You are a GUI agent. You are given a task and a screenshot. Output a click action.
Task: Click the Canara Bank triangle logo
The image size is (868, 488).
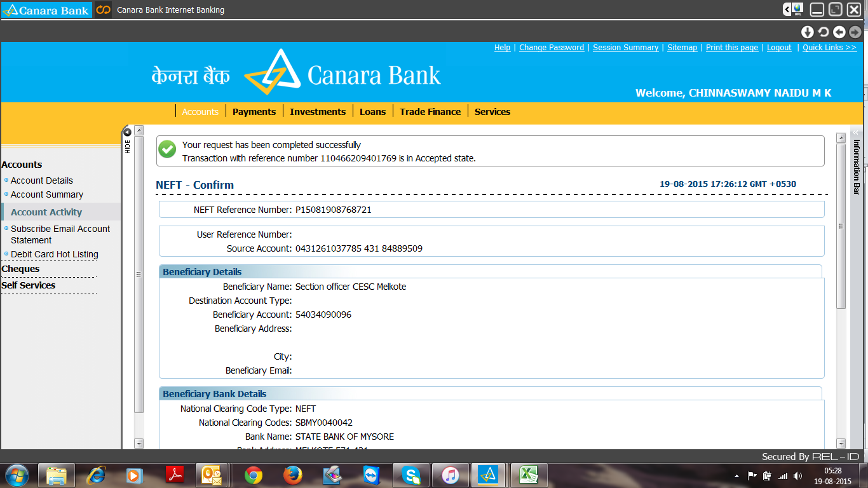click(x=272, y=72)
